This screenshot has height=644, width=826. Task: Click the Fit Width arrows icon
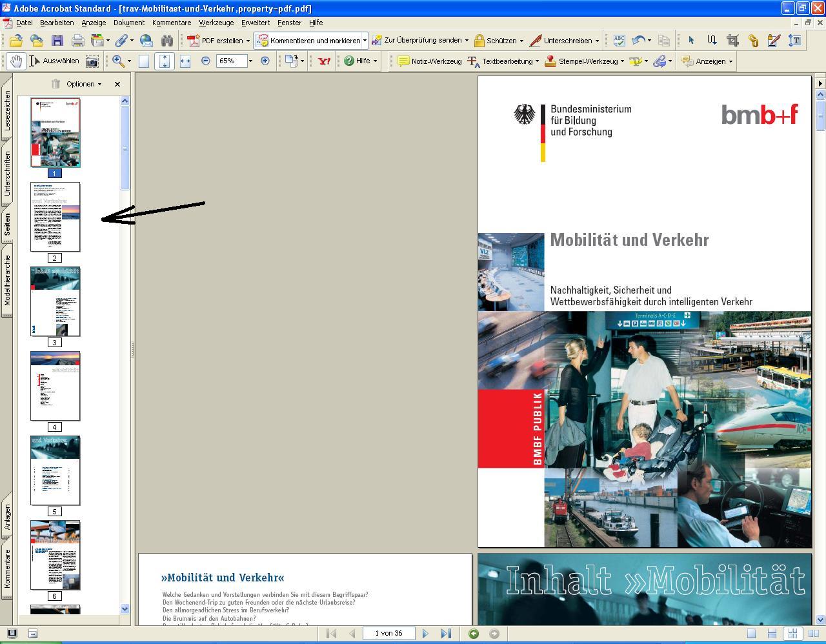(185, 61)
